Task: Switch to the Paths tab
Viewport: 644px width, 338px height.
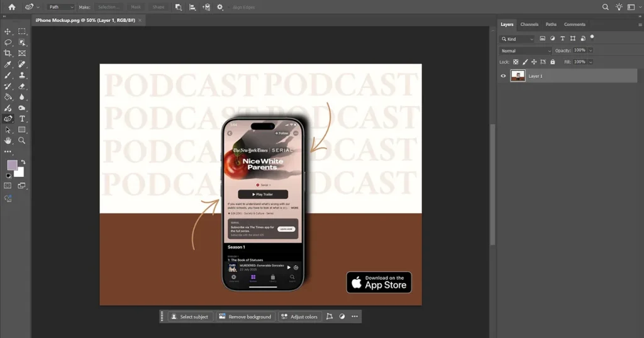Action: [x=551, y=25]
